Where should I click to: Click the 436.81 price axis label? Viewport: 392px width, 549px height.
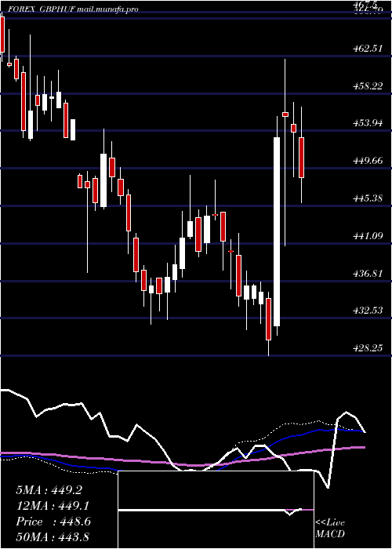click(x=367, y=274)
